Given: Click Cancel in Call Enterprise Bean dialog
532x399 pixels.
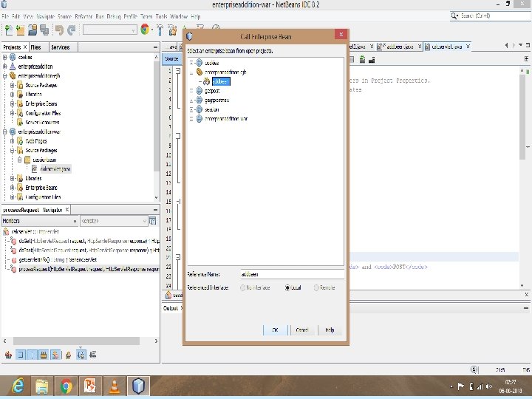Looking at the screenshot, I should point(302,330).
